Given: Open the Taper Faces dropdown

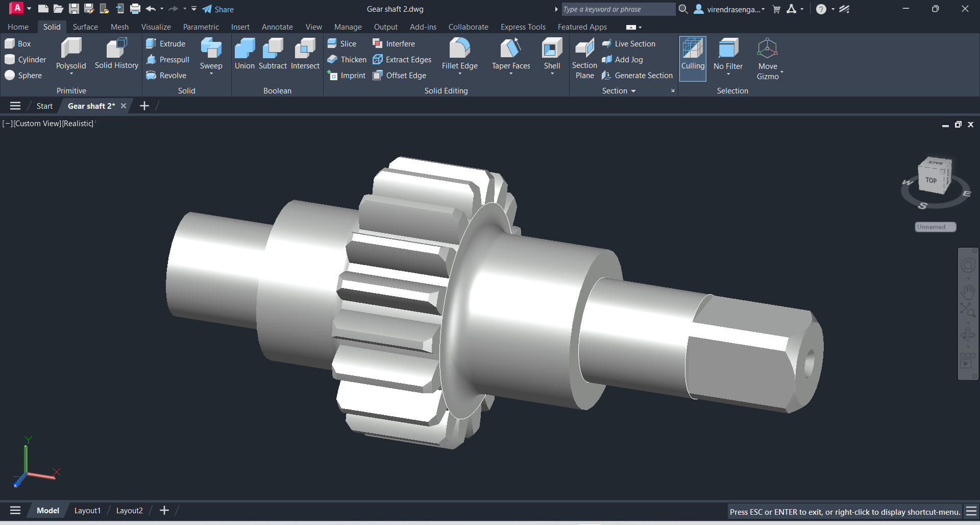Looking at the screenshot, I should [511, 74].
